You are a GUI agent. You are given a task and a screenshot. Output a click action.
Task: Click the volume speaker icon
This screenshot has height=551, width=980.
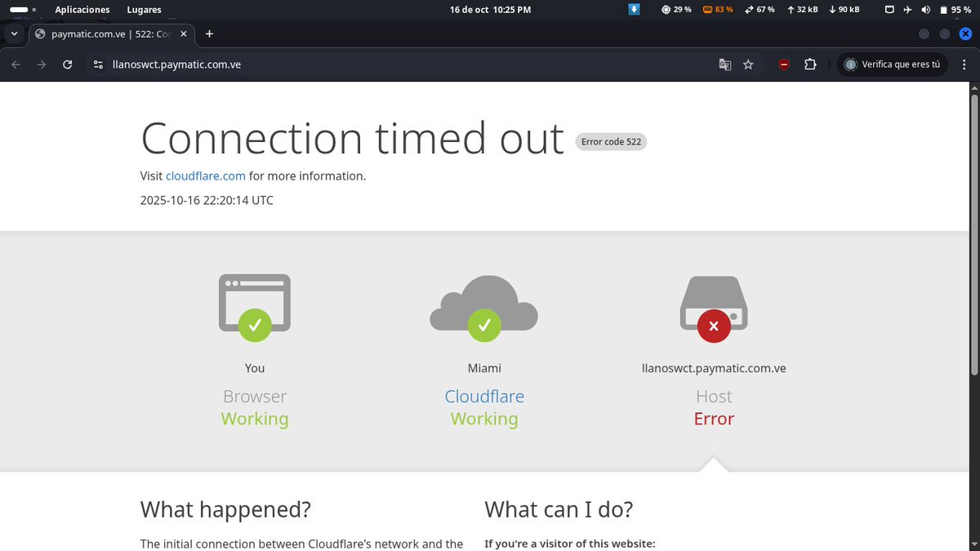tap(925, 10)
